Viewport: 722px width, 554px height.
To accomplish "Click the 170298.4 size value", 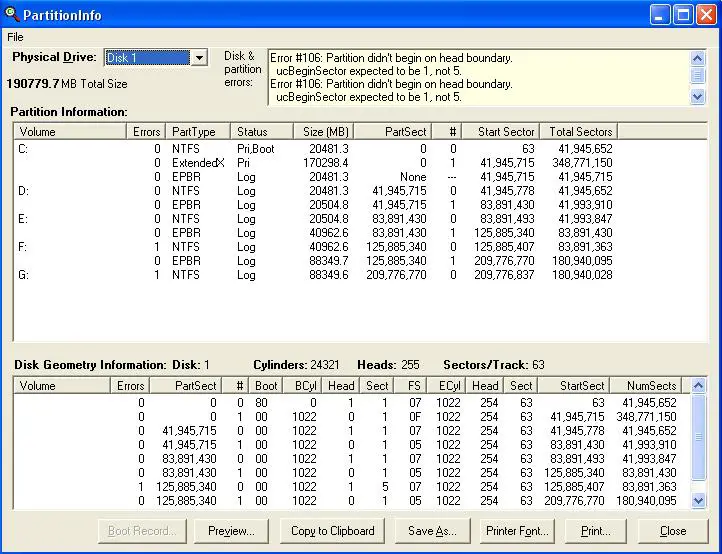I will coord(326,163).
